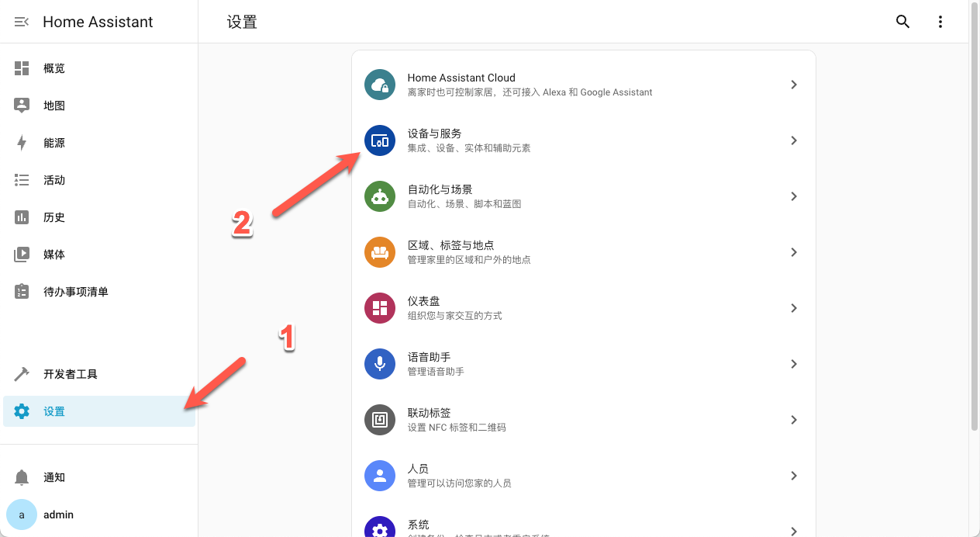Open the Home Assistant Cloud cloud icon
This screenshot has width=980, height=537.
pos(379,85)
